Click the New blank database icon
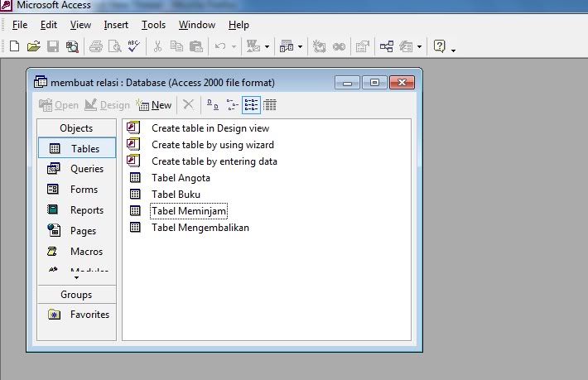Viewport: 588px width, 380px height. coord(14,46)
